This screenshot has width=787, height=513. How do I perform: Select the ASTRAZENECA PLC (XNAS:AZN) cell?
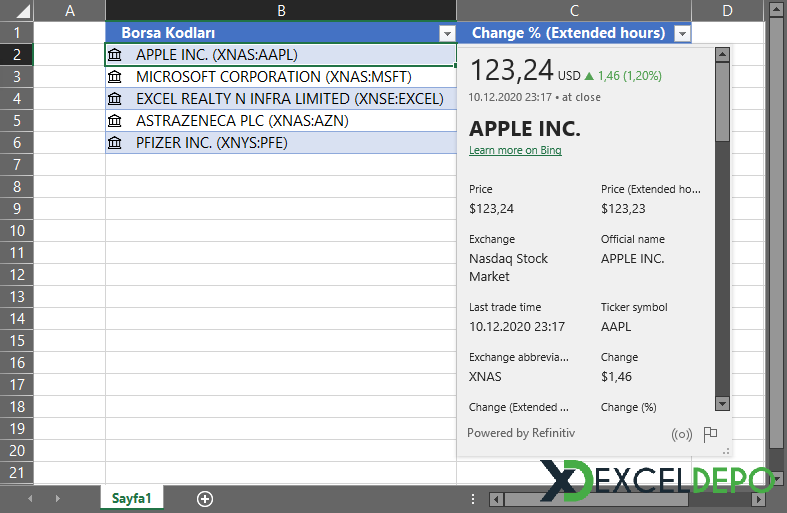tap(281, 121)
